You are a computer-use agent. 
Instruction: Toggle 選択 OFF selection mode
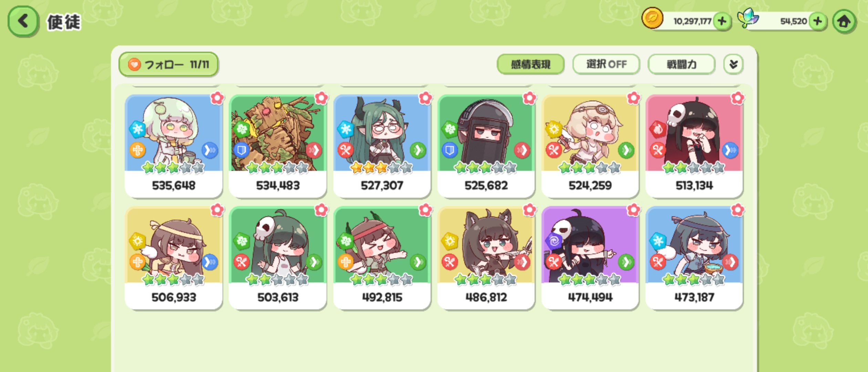click(x=606, y=64)
